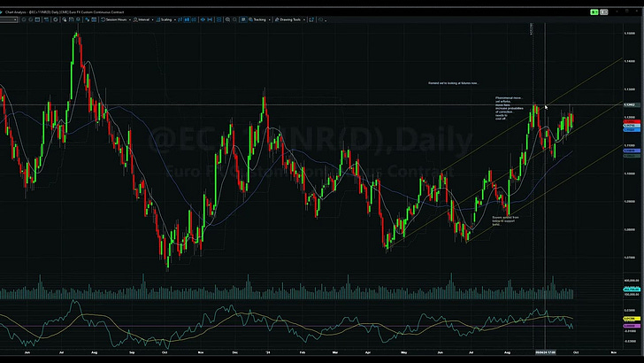
Task: Click the white icon beside green title-bar icon
Action: coord(603,12)
